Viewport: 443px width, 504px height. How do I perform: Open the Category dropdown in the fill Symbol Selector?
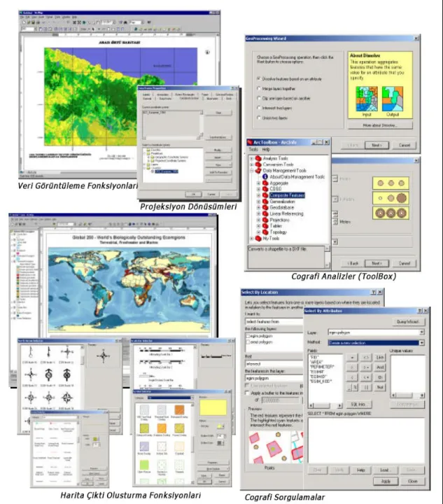point(192,398)
